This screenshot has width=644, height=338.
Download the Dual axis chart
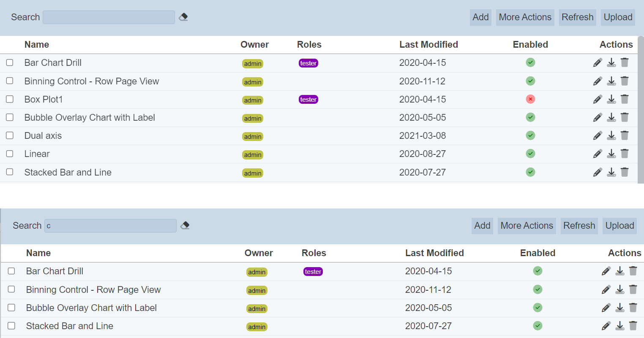tap(611, 136)
